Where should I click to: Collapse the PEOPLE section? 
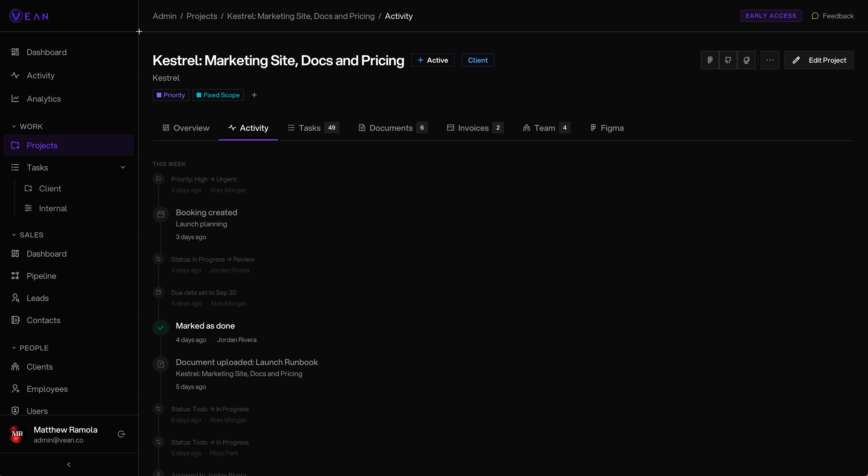[30, 348]
